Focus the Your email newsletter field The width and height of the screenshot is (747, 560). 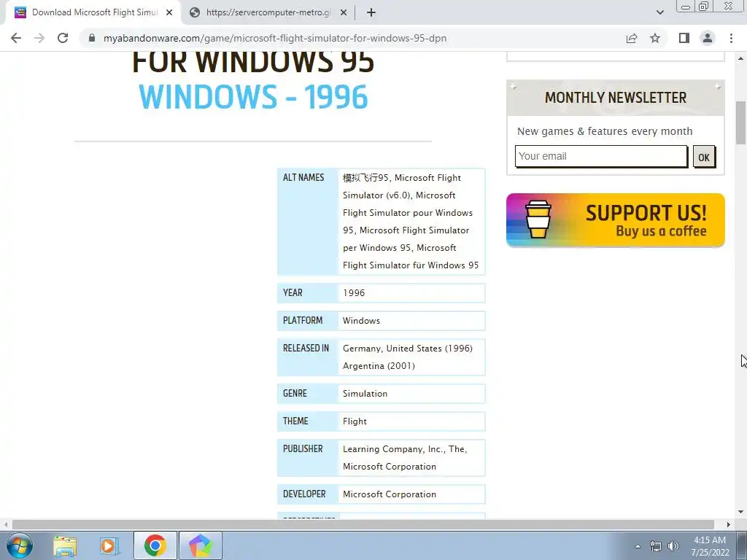[601, 156]
